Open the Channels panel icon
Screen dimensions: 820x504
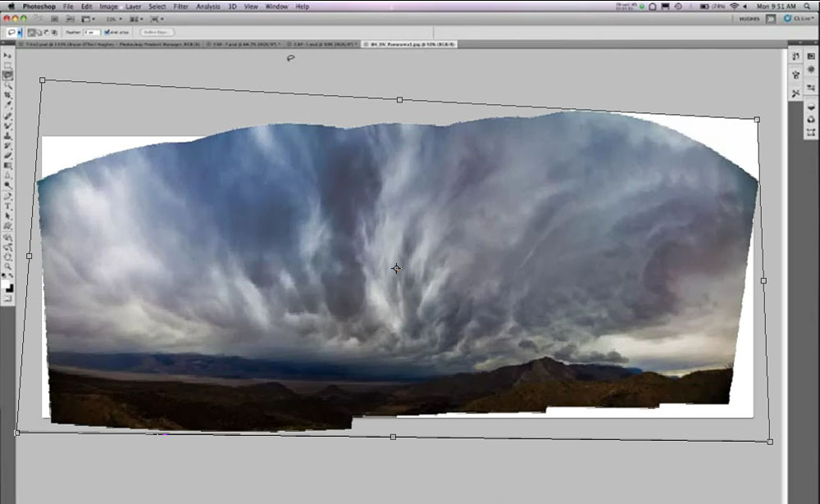(811, 120)
